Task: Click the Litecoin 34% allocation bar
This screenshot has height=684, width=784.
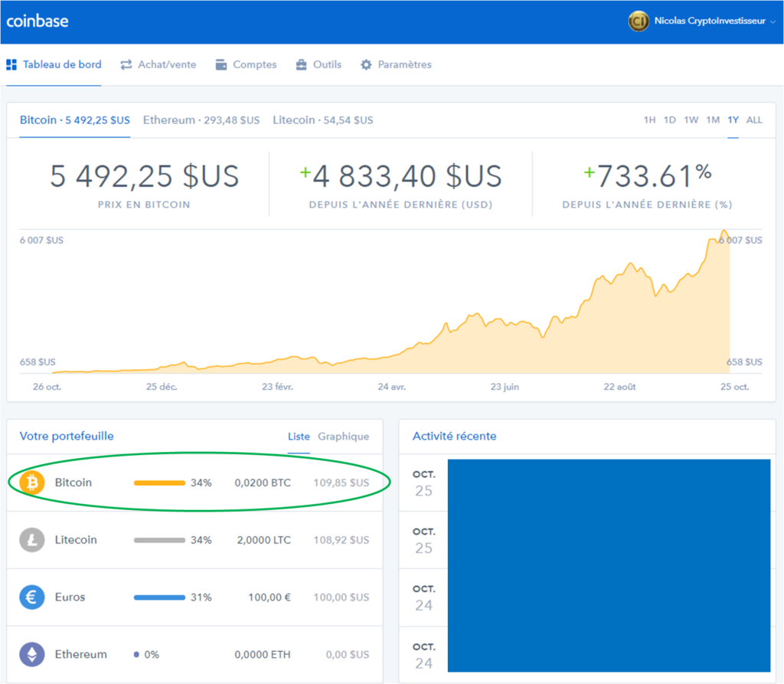Action: [x=159, y=541]
